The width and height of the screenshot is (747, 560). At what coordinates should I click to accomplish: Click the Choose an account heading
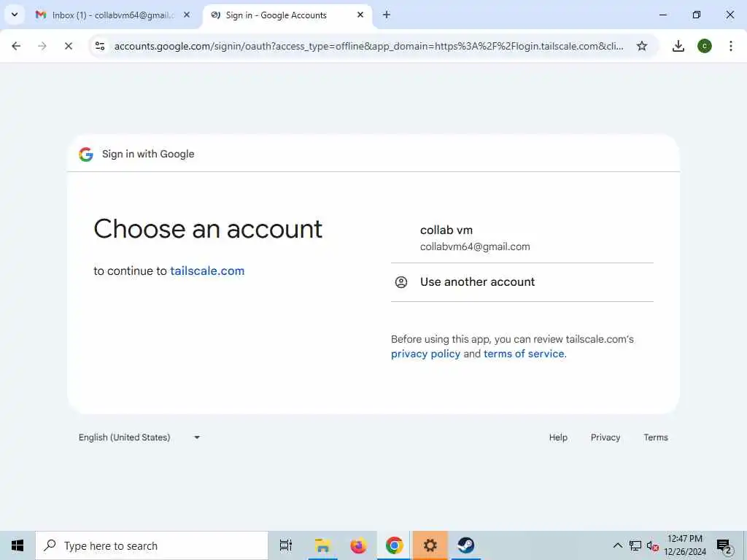pos(208,229)
